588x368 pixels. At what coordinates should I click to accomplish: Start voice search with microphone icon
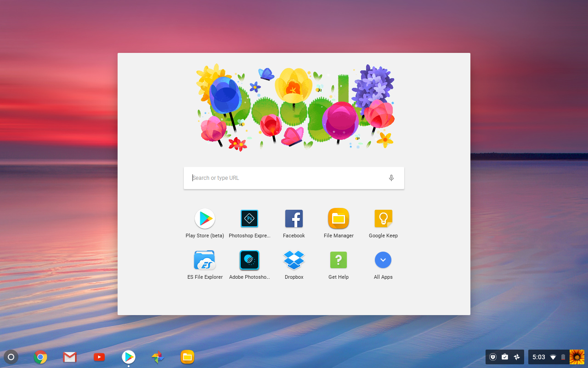(x=391, y=178)
